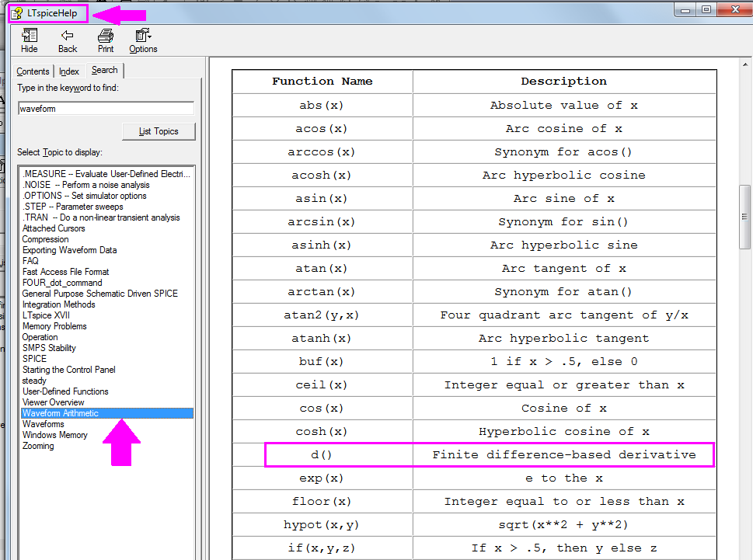The width and height of the screenshot is (753, 560).
Task: Select the FAQ topic
Action: (x=30, y=260)
